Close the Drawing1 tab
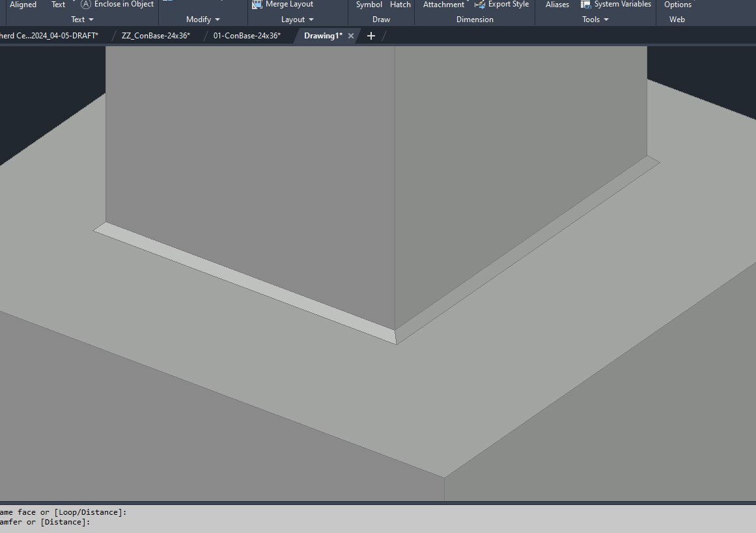The image size is (756, 533). pos(351,36)
